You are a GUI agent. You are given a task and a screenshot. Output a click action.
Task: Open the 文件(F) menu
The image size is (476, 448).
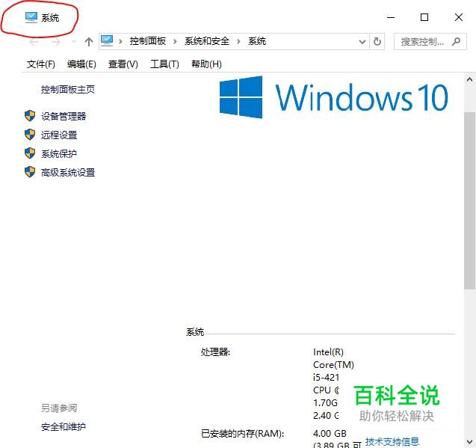[40, 64]
